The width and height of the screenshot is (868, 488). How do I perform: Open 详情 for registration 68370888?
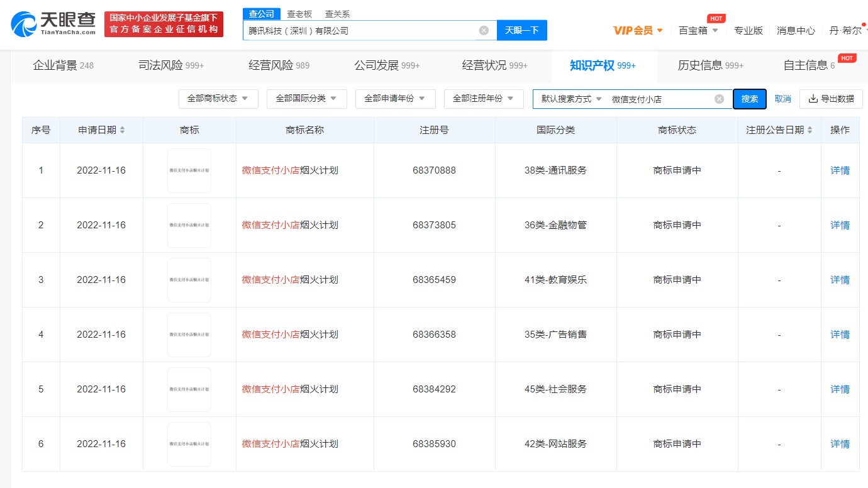pyautogui.click(x=840, y=170)
